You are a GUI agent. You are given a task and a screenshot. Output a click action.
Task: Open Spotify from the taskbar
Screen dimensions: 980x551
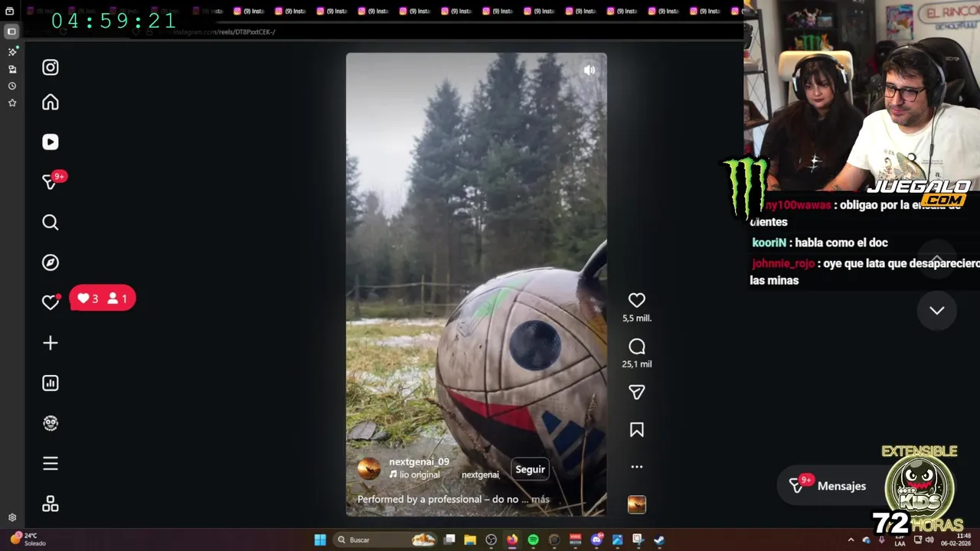[533, 540]
